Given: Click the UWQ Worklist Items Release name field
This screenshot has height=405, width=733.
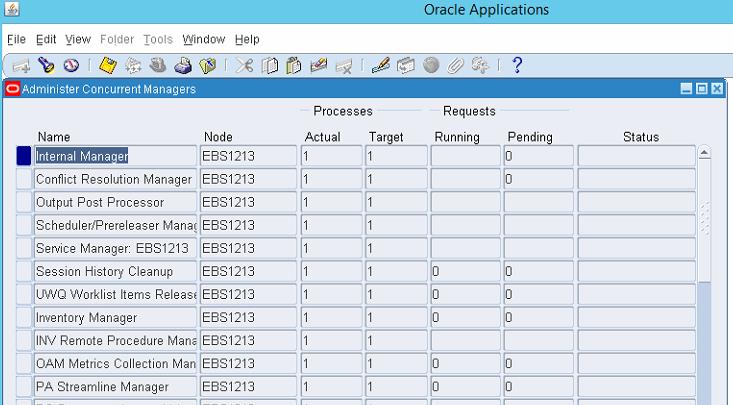Looking at the screenshot, I should (115, 294).
